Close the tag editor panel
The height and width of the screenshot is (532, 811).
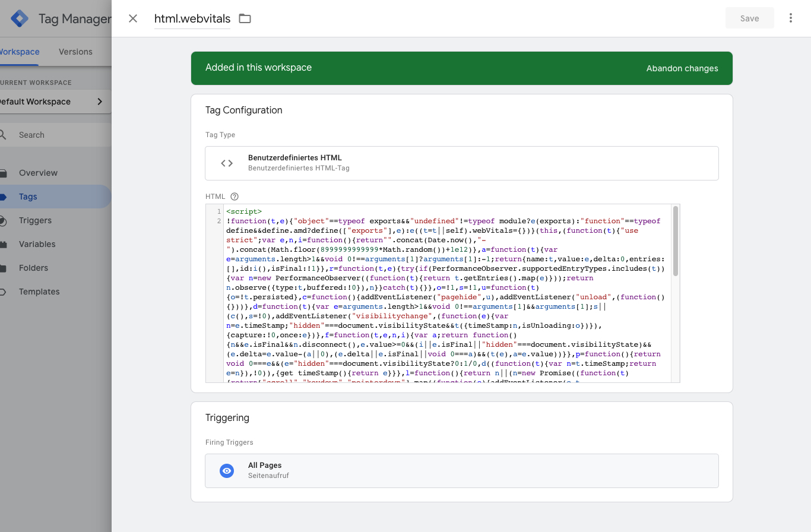pyautogui.click(x=133, y=18)
